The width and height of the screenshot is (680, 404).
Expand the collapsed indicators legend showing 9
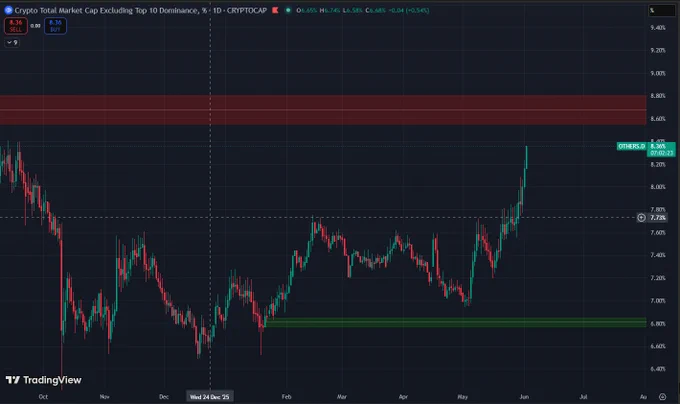(12, 42)
